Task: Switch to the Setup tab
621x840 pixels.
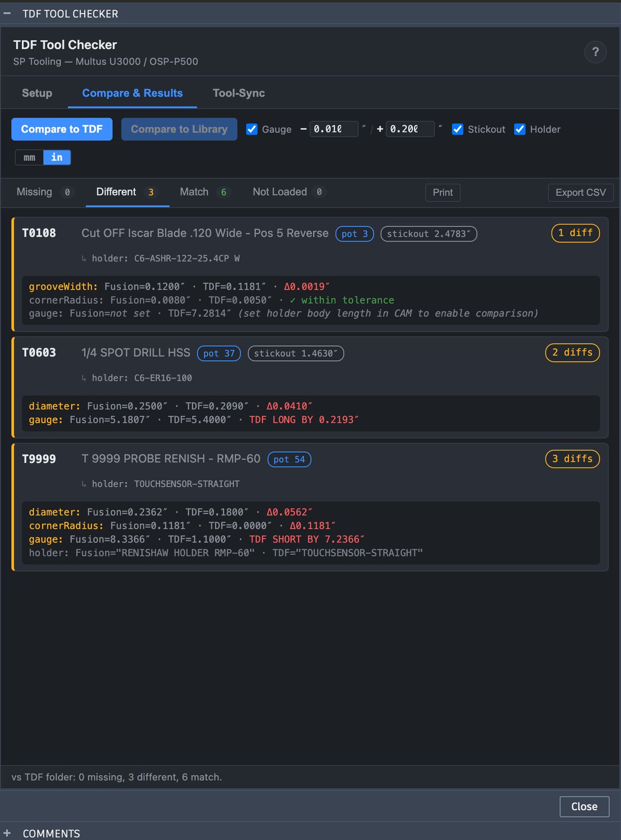Action: pyautogui.click(x=37, y=93)
